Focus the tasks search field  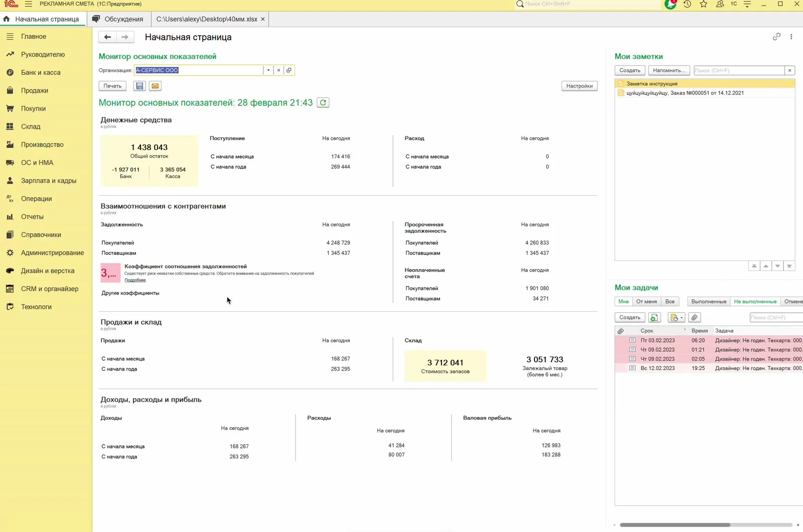[776, 317]
